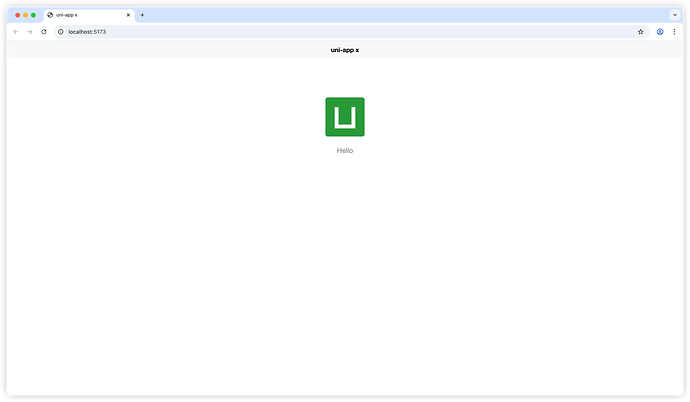This screenshot has width=690, height=402.
Task: Expand the tab search dropdown arrow
Action: tap(675, 15)
